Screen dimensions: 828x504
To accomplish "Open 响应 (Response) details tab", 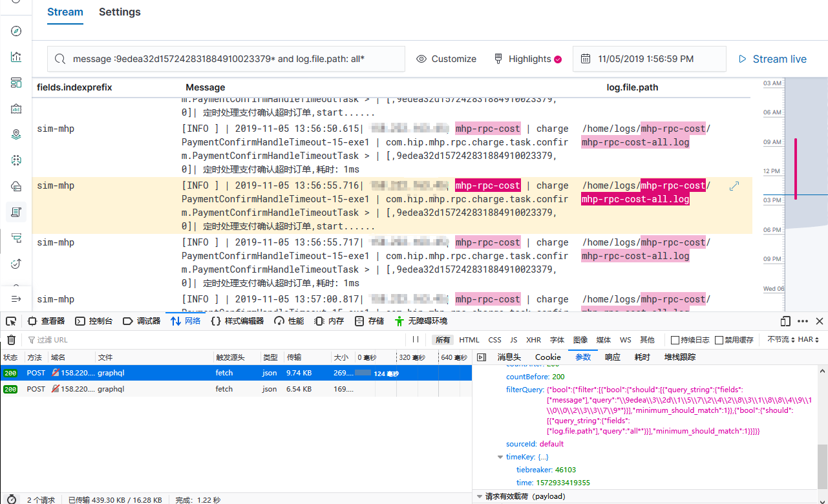I will [612, 357].
